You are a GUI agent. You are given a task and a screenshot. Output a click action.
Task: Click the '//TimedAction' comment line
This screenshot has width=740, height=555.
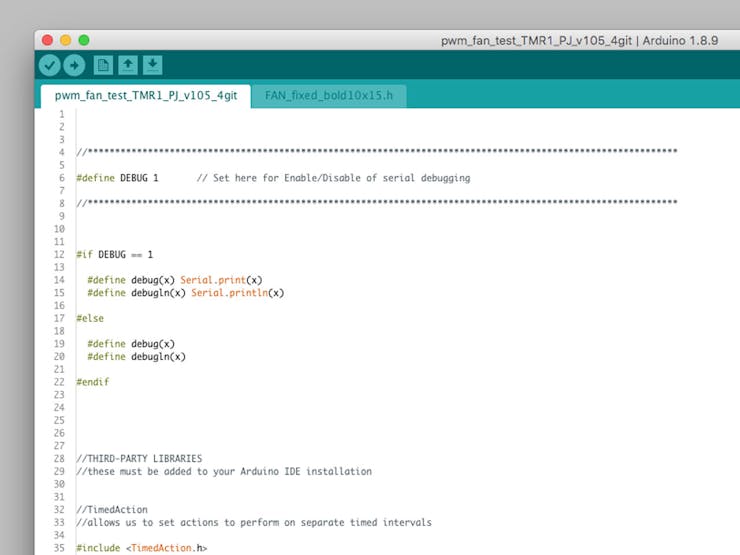click(x=112, y=510)
